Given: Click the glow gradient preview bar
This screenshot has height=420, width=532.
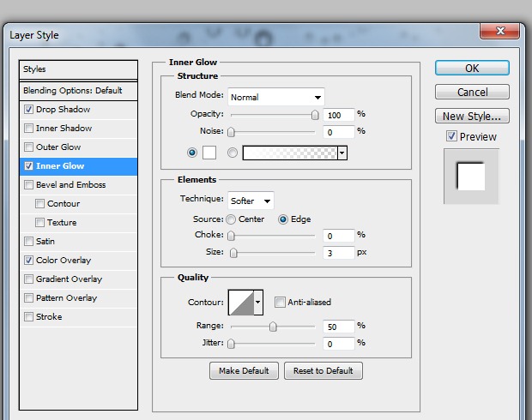Looking at the screenshot, I should point(290,153).
